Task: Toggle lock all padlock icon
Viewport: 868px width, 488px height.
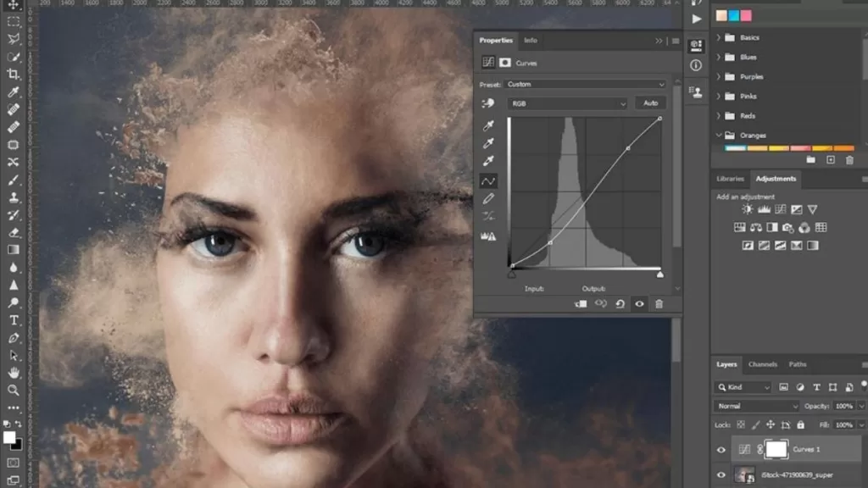Action: pyautogui.click(x=800, y=425)
